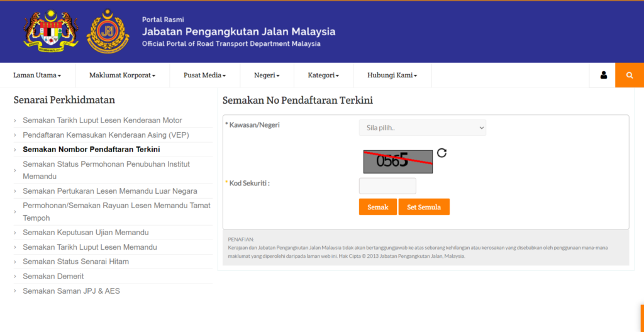
Task: Open Pendaftaran Kemasukan Kenderaan Asing (VEP)
Action: click(106, 135)
